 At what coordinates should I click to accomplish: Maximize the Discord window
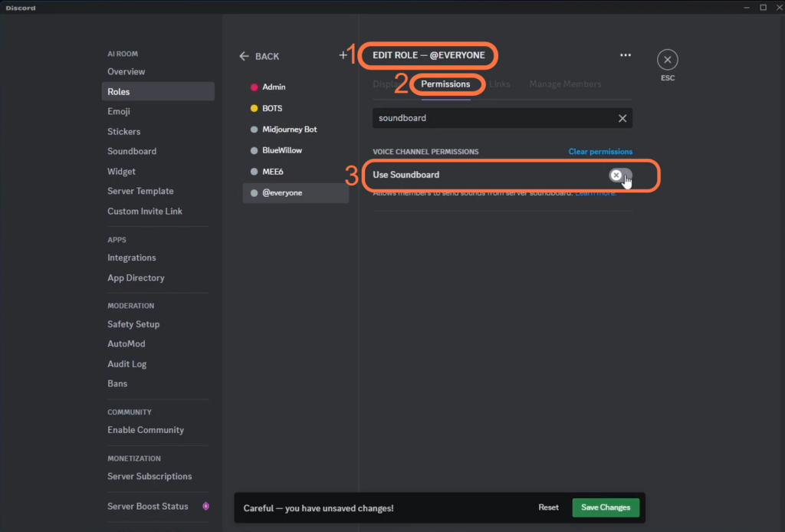pyautogui.click(x=763, y=8)
